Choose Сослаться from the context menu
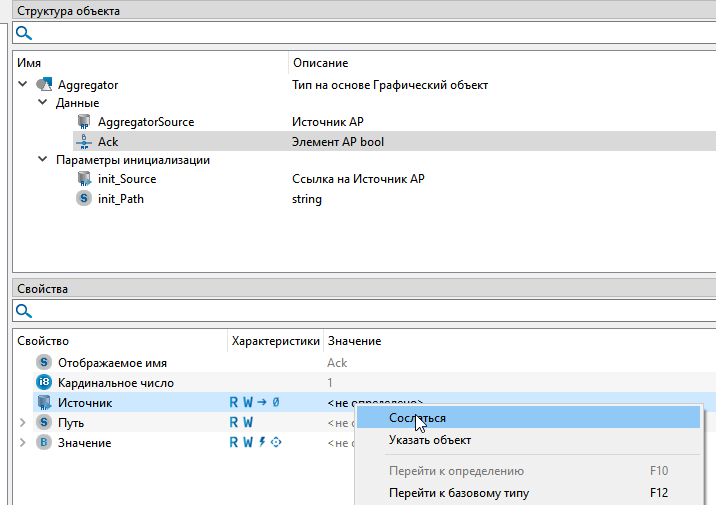716x505 pixels. pyautogui.click(x=417, y=418)
